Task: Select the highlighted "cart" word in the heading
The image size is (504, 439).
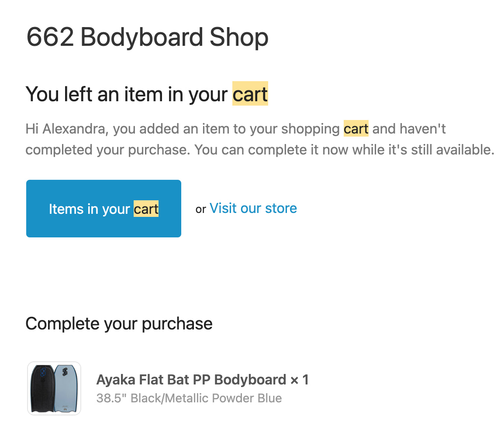Action: click(x=250, y=94)
